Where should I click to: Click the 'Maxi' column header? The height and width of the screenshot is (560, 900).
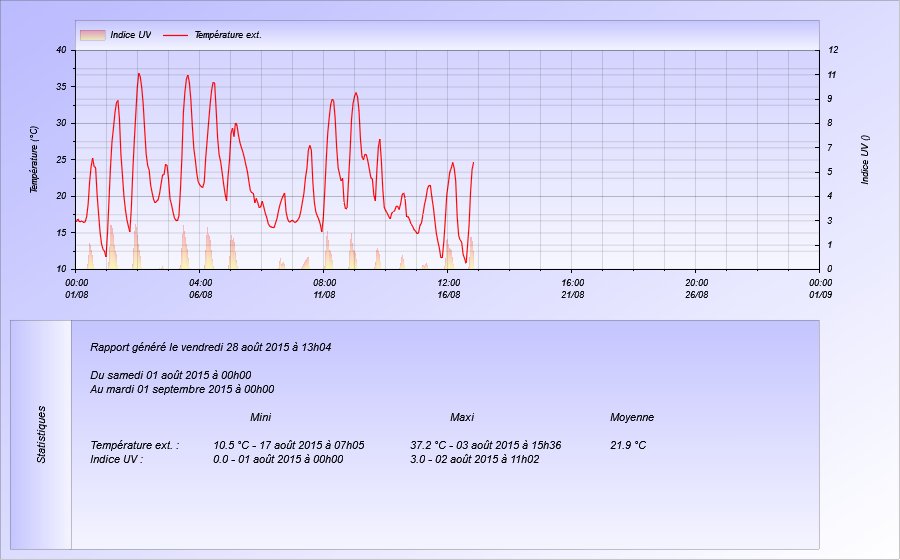click(x=462, y=417)
